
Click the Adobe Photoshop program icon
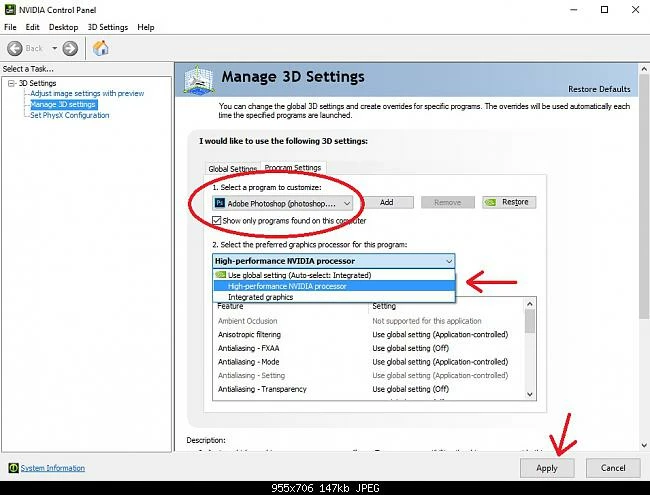click(220, 203)
